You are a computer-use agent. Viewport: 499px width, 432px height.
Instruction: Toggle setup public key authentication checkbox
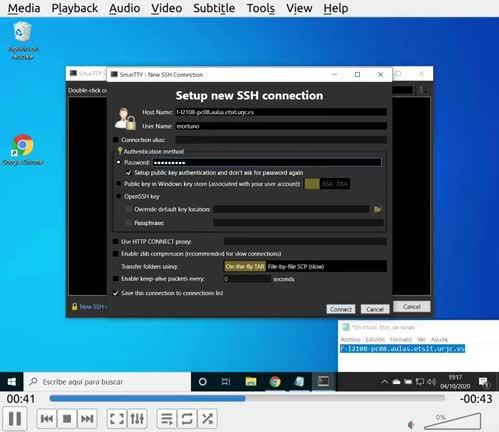tap(128, 173)
